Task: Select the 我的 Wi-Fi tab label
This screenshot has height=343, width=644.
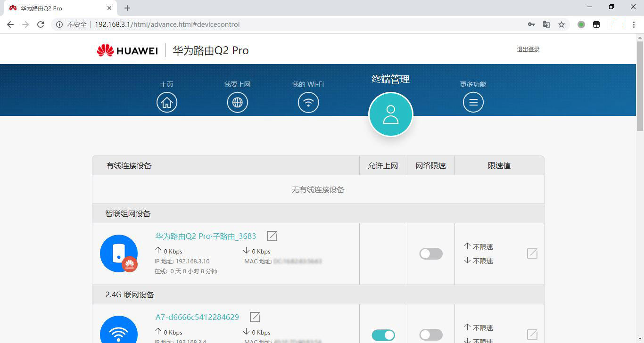Action: point(308,84)
